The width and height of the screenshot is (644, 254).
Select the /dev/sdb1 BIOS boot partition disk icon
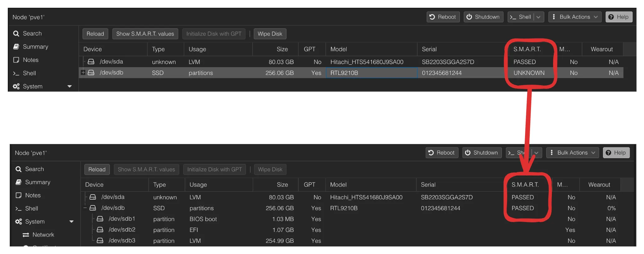(x=100, y=219)
